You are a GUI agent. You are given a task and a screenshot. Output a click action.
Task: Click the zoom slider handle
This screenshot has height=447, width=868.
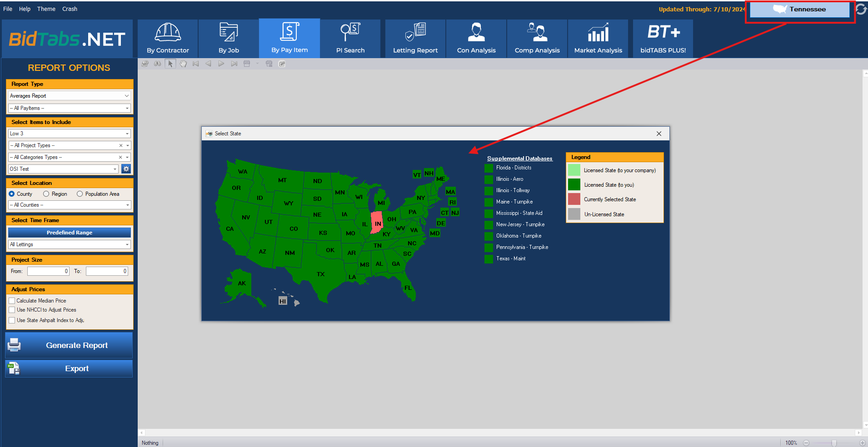pyautogui.click(x=834, y=443)
